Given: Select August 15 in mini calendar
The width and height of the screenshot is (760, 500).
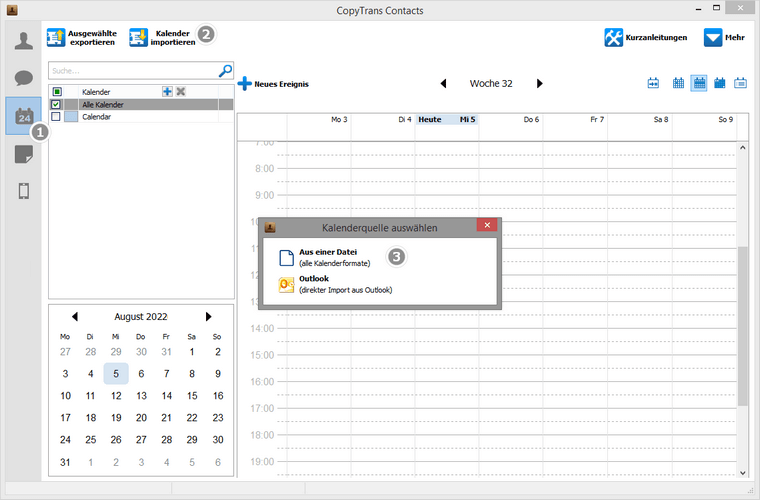Looking at the screenshot, I should click(x=192, y=396).
